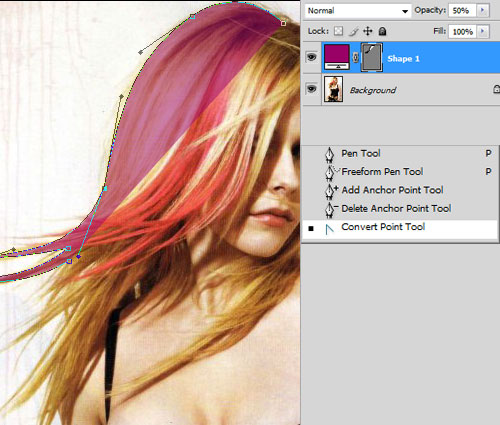The height and width of the screenshot is (425, 500).
Task: Click the Background layer lock icon
Action: click(x=496, y=89)
